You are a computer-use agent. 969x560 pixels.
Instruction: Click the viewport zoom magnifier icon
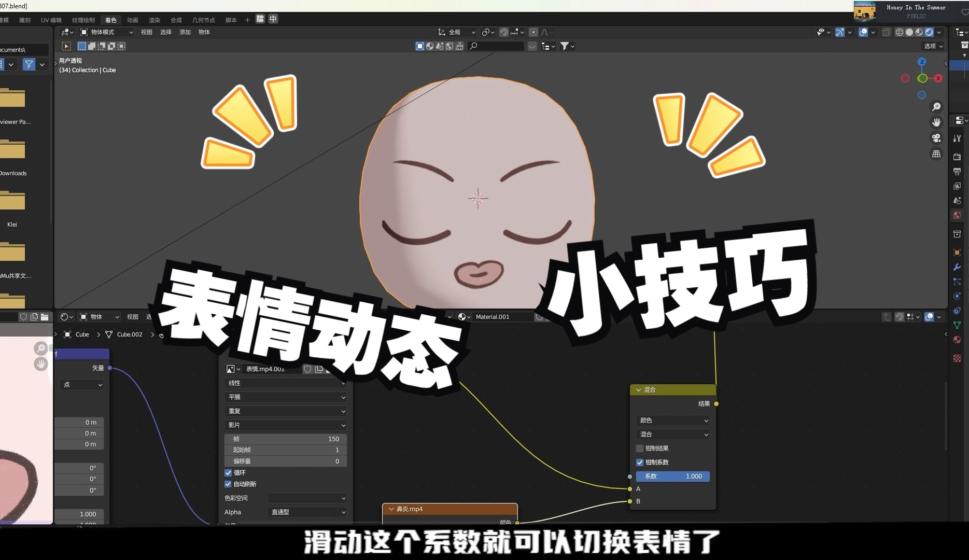936,107
